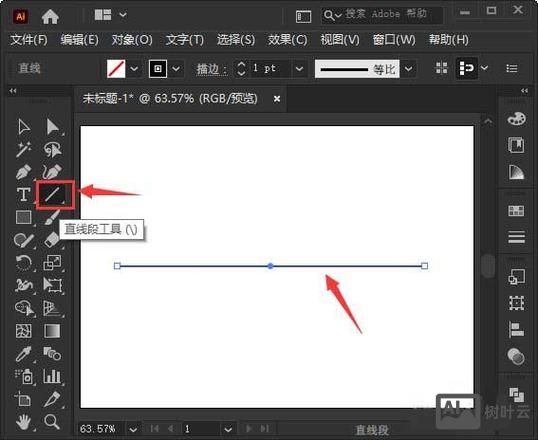Select the Pen tool

(x=23, y=172)
